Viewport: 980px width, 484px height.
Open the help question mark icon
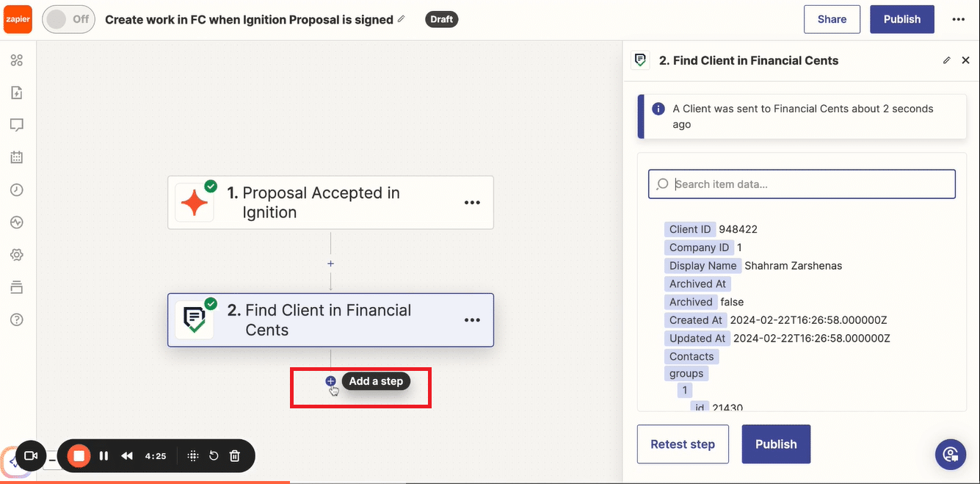(17, 319)
